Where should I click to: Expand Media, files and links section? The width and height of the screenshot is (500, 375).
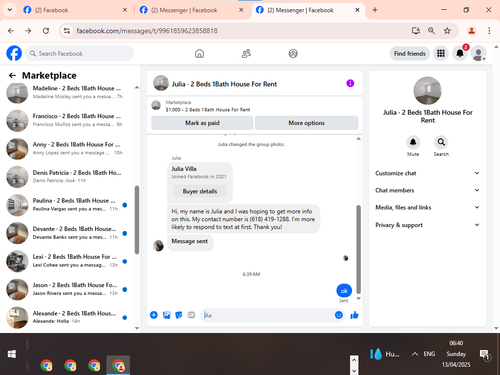[427, 207]
